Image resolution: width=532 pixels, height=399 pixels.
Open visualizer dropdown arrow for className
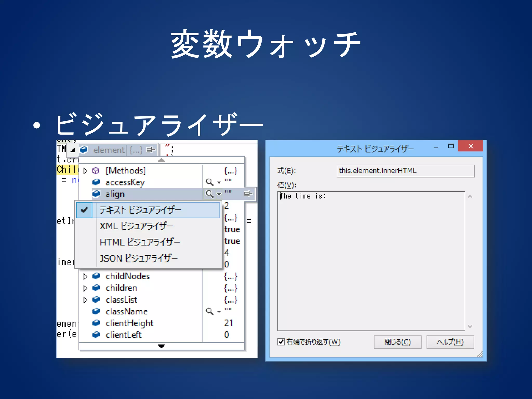click(x=219, y=312)
